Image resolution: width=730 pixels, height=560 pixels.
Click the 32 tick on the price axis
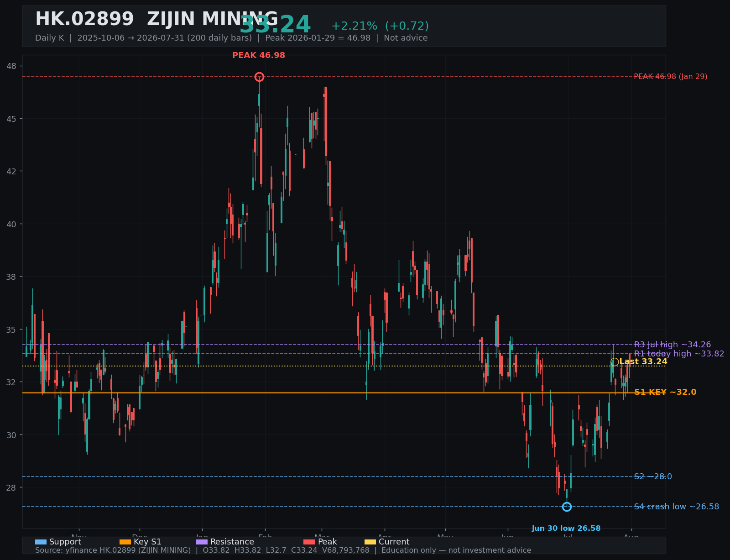coord(11,382)
